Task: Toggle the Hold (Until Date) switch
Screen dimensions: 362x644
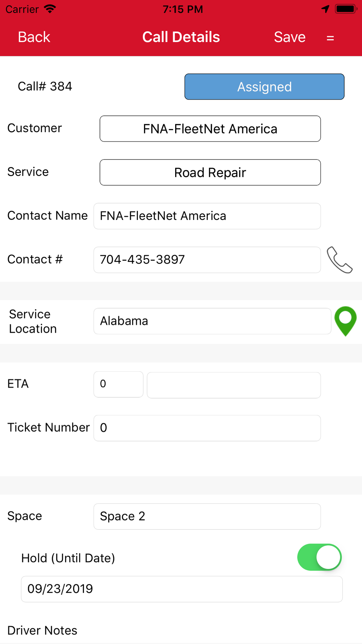Action: tap(319, 557)
